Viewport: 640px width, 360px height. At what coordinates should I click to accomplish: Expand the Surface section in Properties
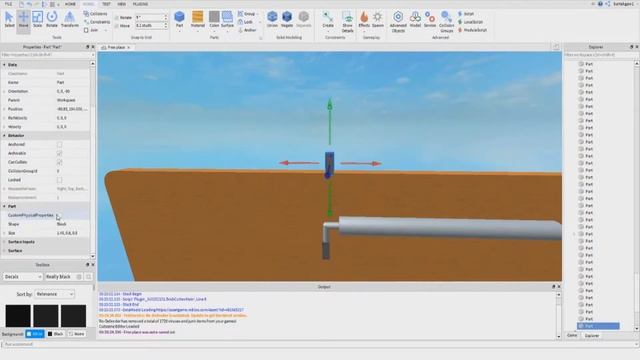[4, 251]
